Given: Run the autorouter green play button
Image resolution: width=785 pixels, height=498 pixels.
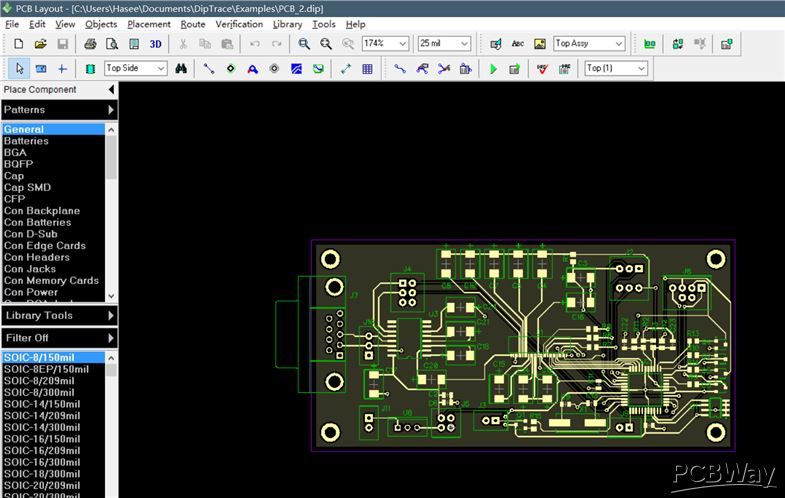Looking at the screenshot, I should pyautogui.click(x=493, y=69).
